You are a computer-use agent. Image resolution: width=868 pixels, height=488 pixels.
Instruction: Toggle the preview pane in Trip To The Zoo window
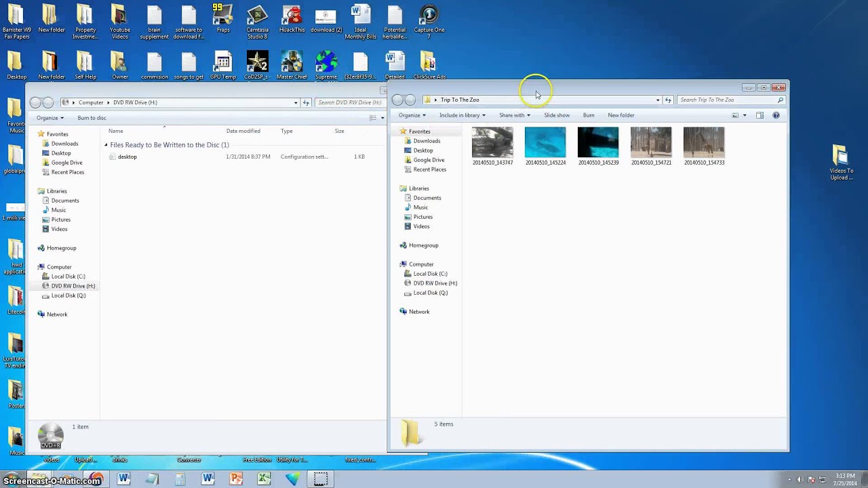(x=759, y=115)
